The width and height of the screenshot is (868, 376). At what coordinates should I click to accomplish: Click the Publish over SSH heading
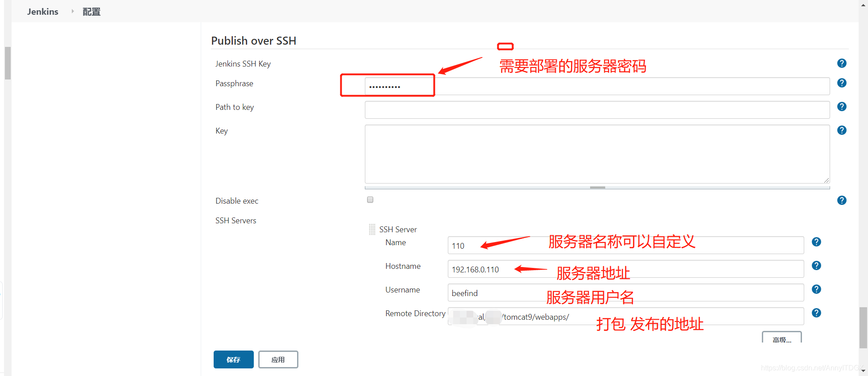tap(253, 41)
